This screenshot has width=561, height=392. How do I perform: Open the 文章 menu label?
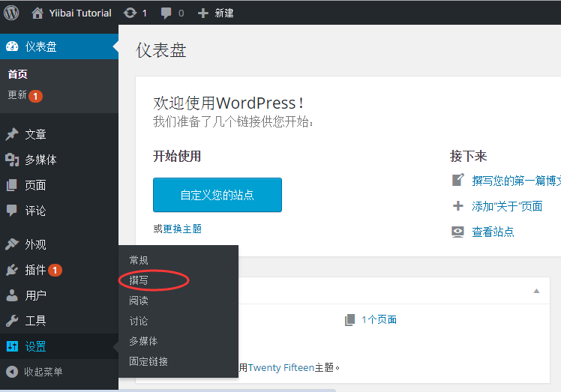point(35,134)
